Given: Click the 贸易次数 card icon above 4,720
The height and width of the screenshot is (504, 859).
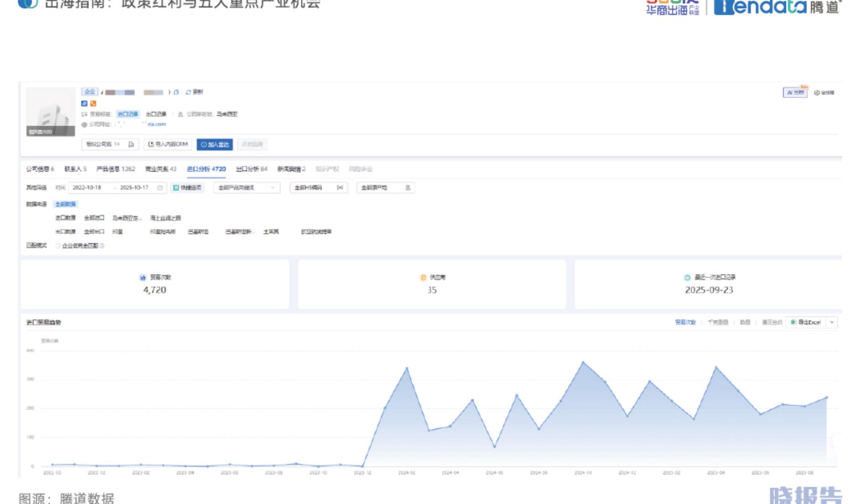Looking at the screenshot, I should point(143,278).
